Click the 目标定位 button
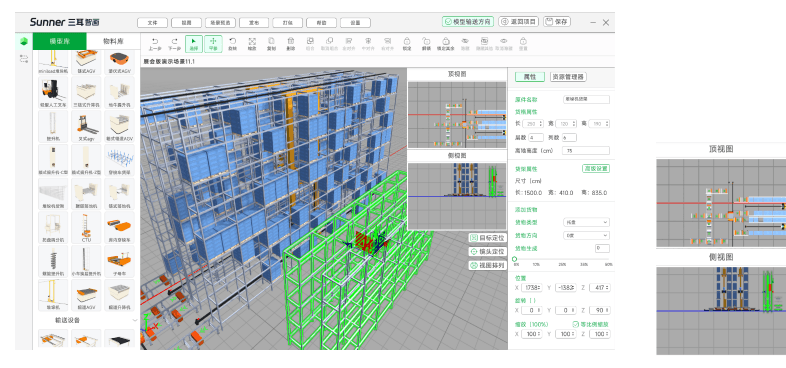The height and width of the screenshot is (368, 786). [487, 238]
